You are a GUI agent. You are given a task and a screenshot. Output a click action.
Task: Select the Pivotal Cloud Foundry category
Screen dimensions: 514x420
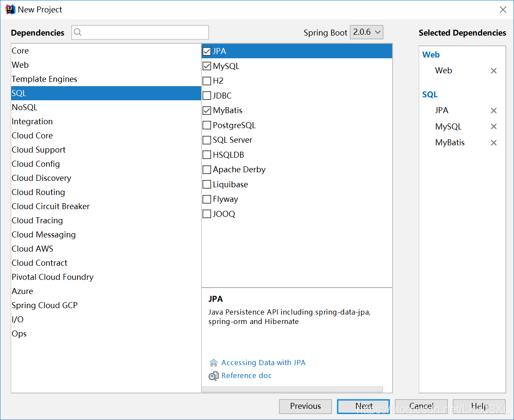[x=106, y=277]
